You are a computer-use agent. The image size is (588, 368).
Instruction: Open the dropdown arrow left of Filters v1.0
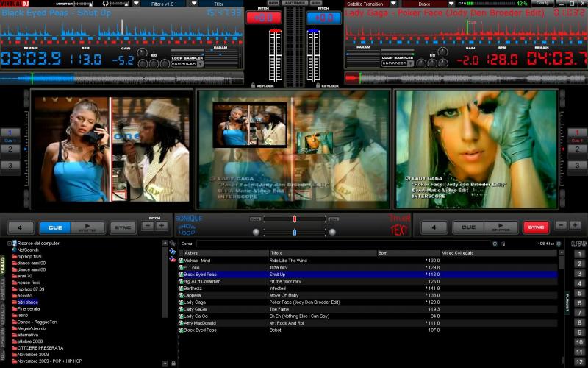(x=137, y=4)
